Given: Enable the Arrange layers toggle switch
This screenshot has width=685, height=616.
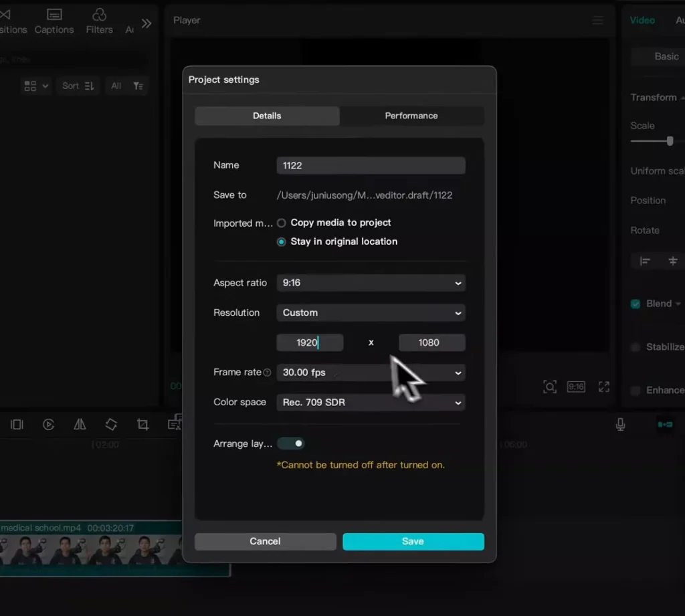Looking at the screenshot, I should pos(291,443).
